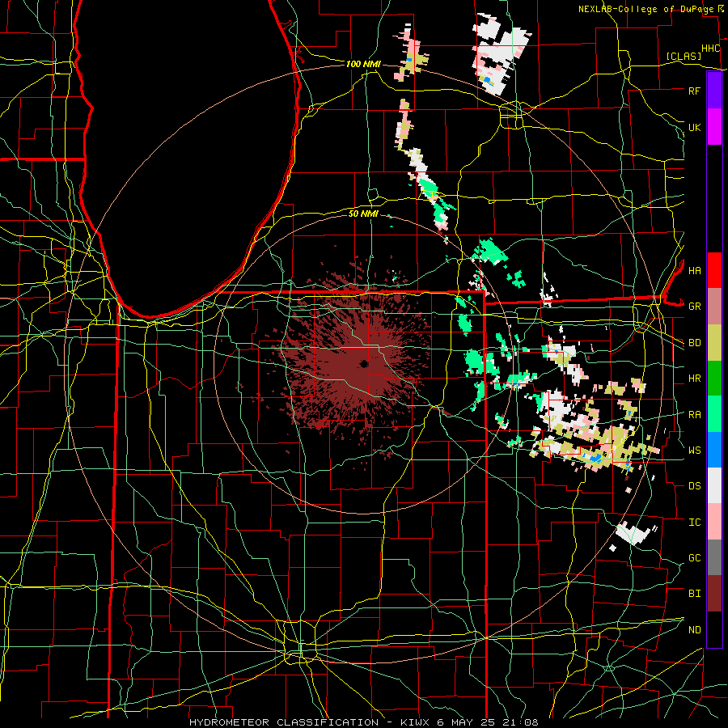Screen dimensions: 728x728
Task: Click the 'RA' legend label
Action: (694, 415)
